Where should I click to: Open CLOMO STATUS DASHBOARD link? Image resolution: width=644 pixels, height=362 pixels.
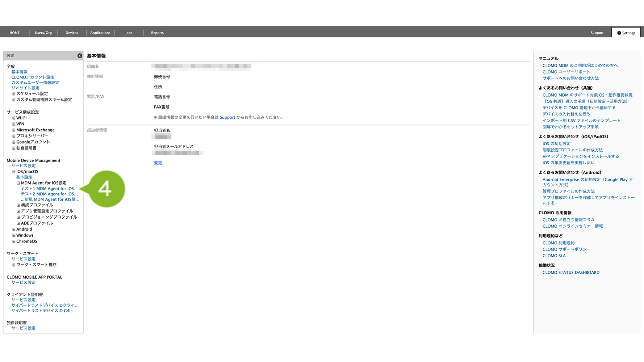coord(571,273)
